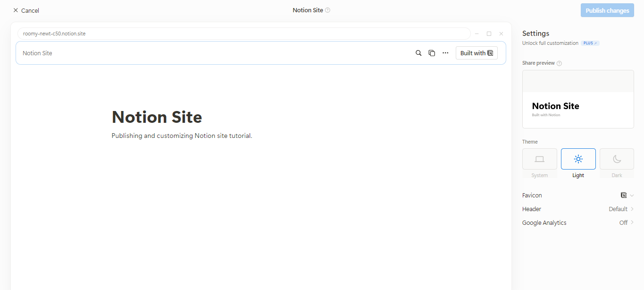644x290 pixels.
Task: Click the Notion Site breadcrumb in preview header
Action: (x=37, y=53)
